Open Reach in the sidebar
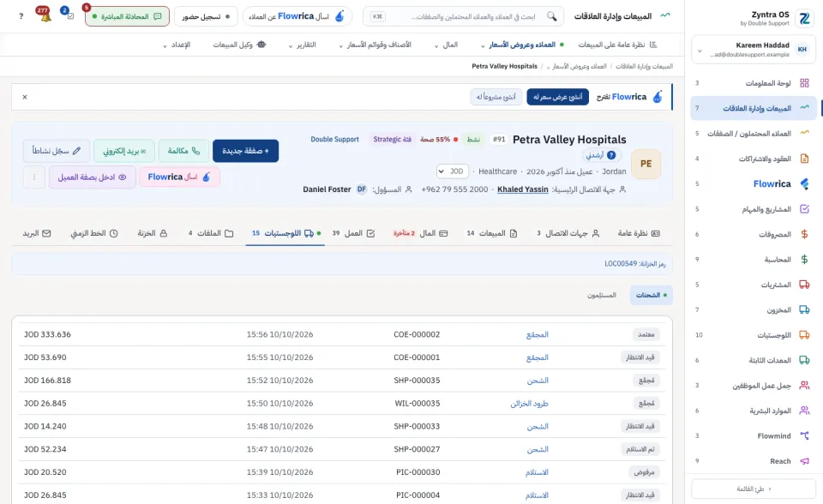The width and height of the screenshot is (823, 504). pyautogui.click(x=754, y=461)
